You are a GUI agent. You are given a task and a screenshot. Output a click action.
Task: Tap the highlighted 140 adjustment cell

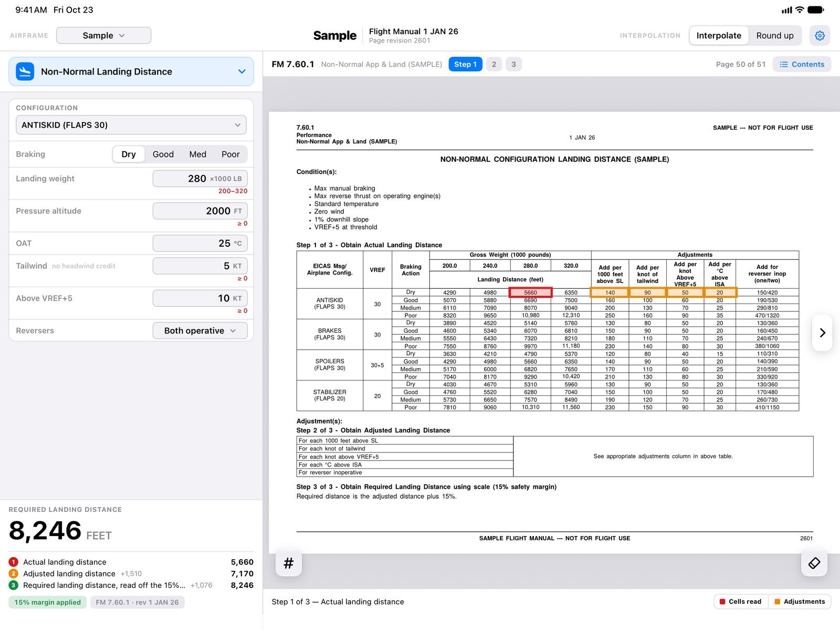[610, 292]
